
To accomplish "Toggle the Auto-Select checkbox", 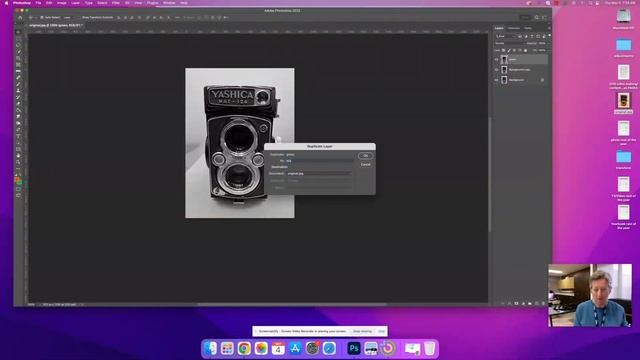I will point(42,18).
